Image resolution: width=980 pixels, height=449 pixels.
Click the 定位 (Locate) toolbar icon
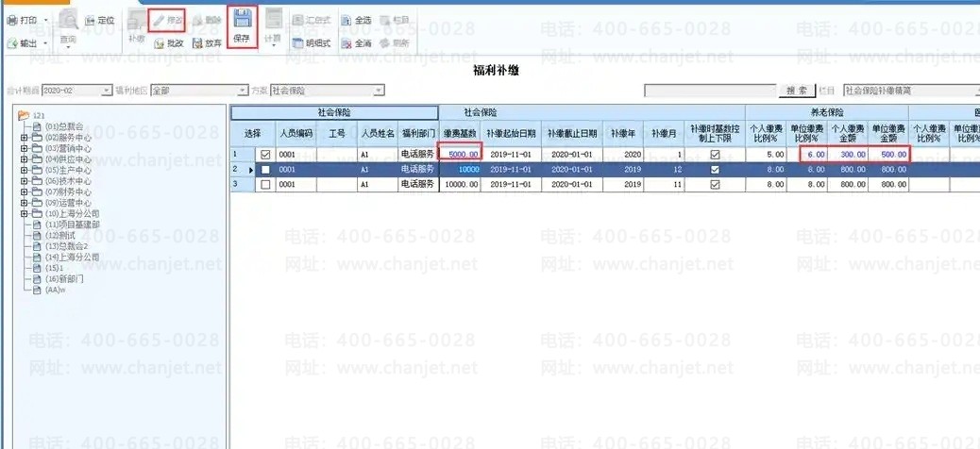93,20
